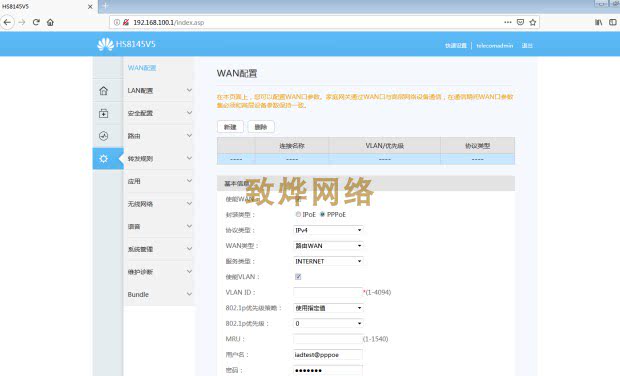Focus the VLAN ID input field

coord(328,292)
